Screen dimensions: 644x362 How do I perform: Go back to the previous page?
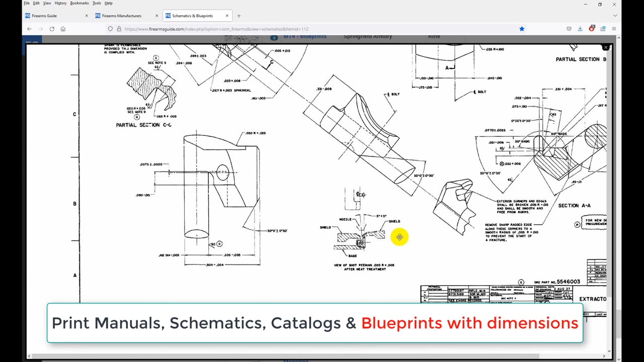[29, 29]
